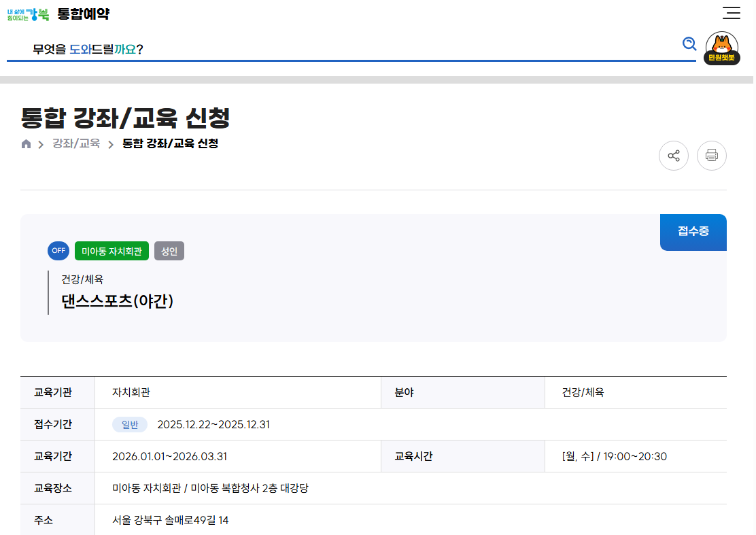Click the 댄스스포츠(야간) course title
This screenshot has width=756, height=535.
pos(118,301)
